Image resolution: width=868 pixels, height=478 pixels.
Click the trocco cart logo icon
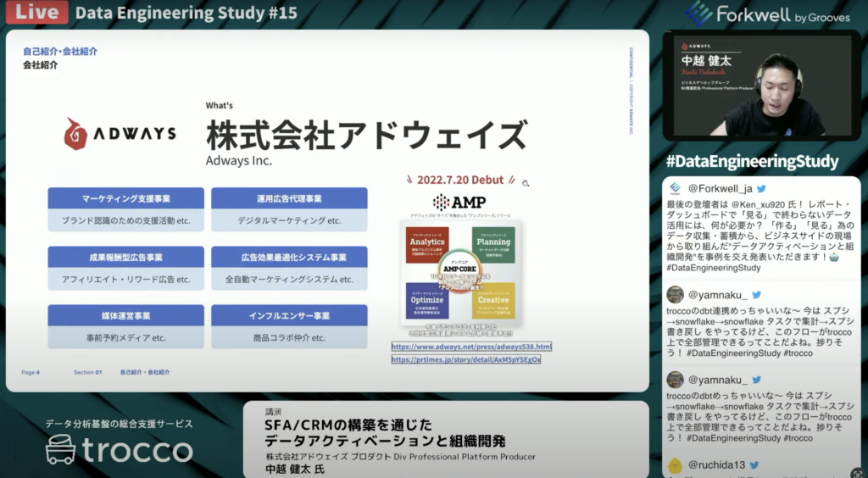pyautogui.click(x=64, y=449)
